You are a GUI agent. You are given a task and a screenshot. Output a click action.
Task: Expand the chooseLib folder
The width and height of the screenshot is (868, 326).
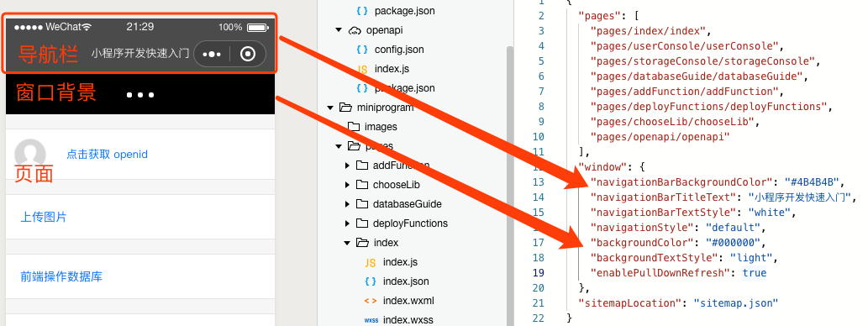pos(347,185)
